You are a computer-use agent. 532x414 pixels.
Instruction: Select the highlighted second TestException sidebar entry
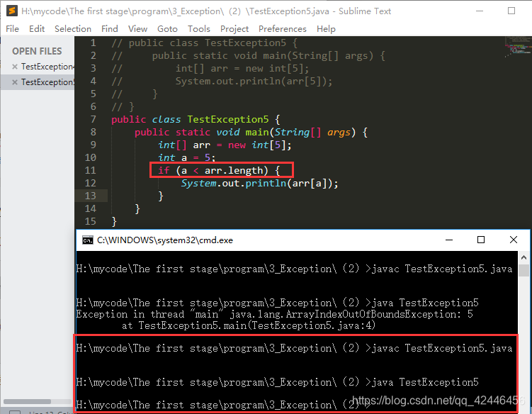[x=47, y=82]
